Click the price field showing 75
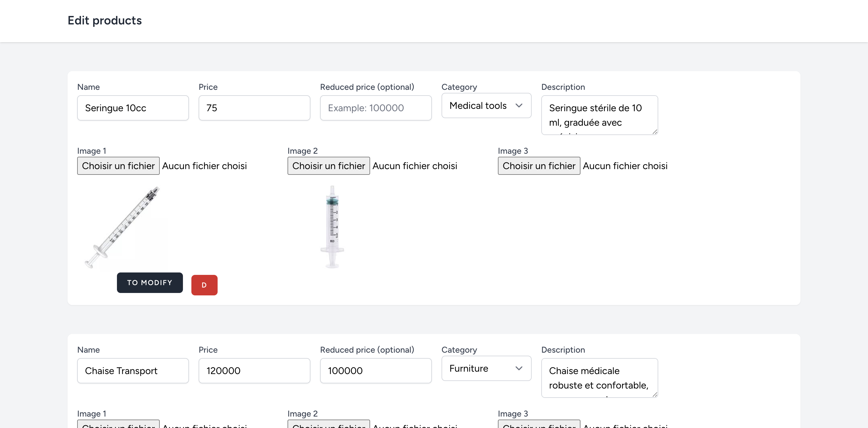868x428 pixels. click(254, 108)
